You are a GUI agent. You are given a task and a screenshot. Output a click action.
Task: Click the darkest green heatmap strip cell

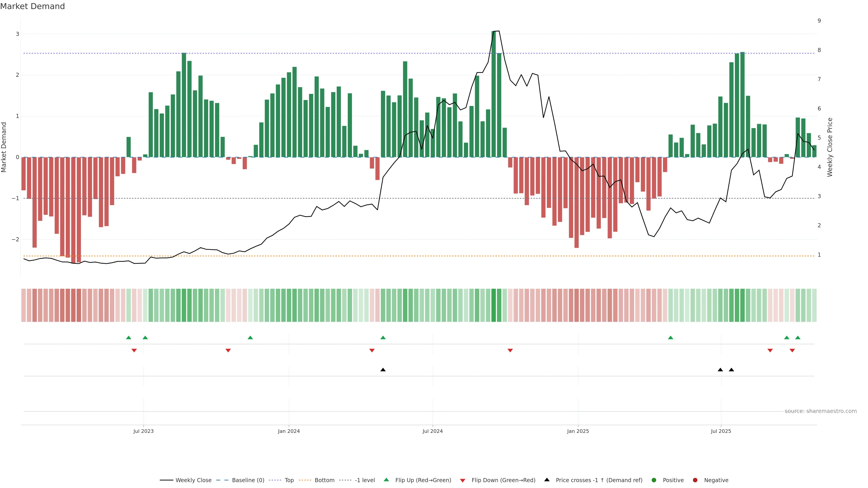[x=494, y=305]
